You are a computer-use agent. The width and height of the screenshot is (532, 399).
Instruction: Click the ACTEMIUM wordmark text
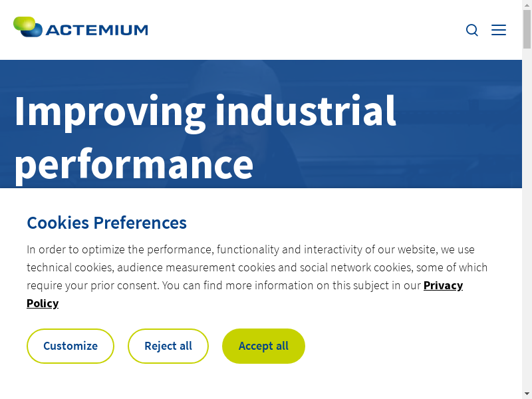(97, 30)
